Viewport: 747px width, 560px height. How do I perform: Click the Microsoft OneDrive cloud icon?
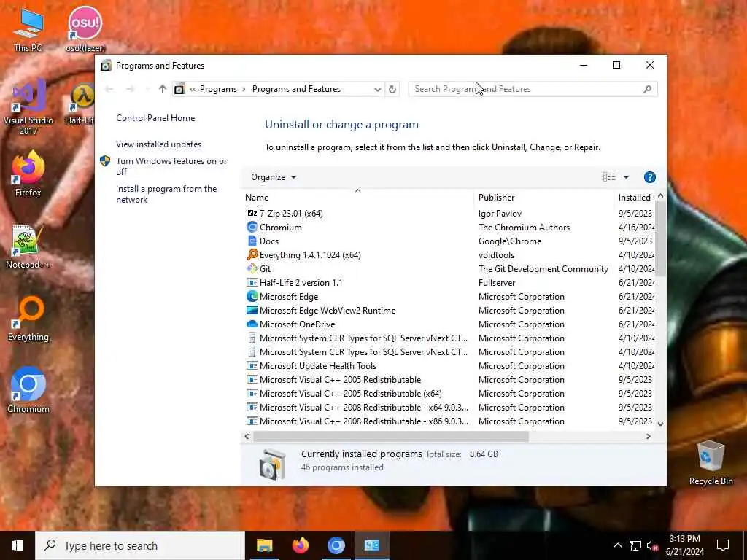coord(252,324)
